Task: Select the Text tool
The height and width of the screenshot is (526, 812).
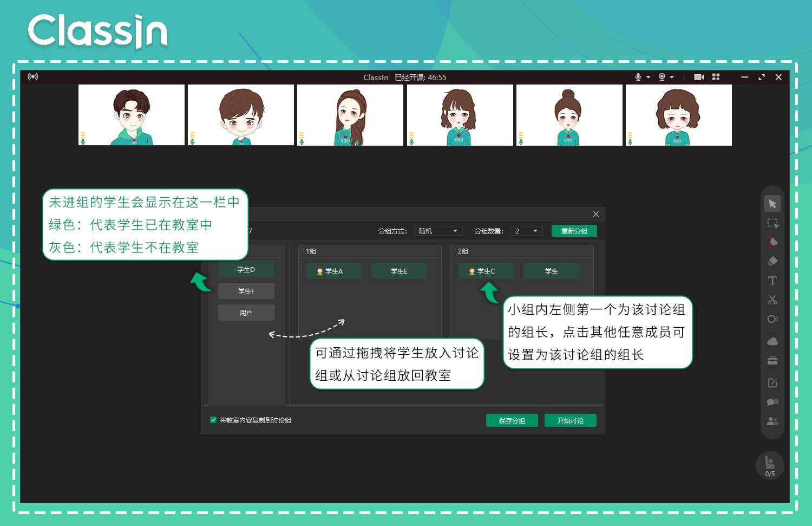Action: pyautogui.click(x=772, y=281)
